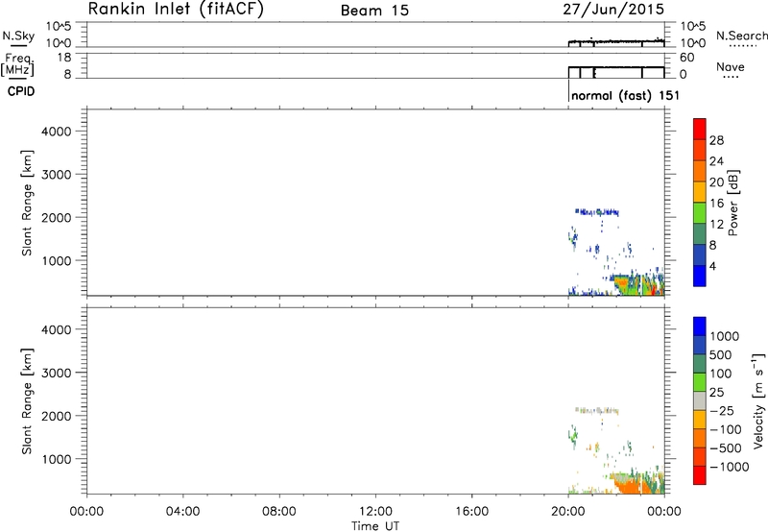Click the 'Power [dB]' colorbar title
This screenshot has height=532, width=768.
[732, 203]
